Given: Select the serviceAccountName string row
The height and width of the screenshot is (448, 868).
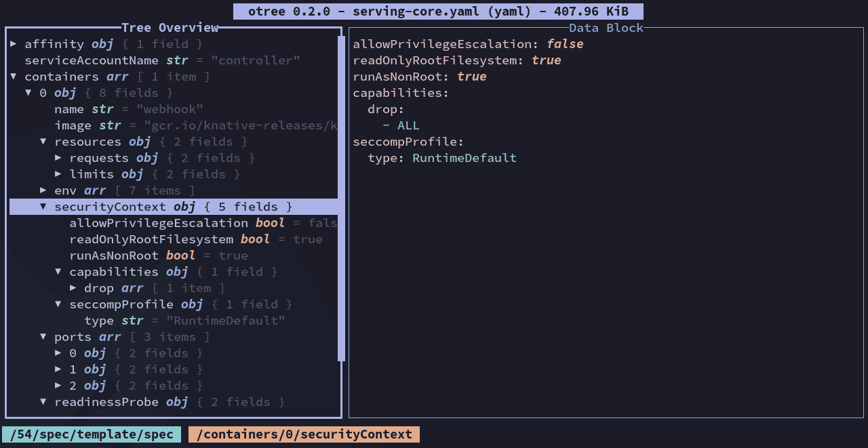Looking at the screenshot, I should [174, 60].
